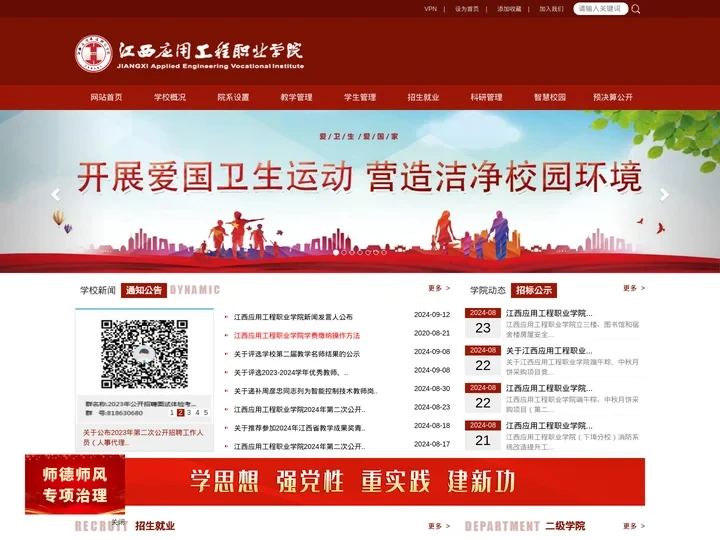
Task: Click date 2024-08-18 in notice list
Action: [x=432, y=426]
